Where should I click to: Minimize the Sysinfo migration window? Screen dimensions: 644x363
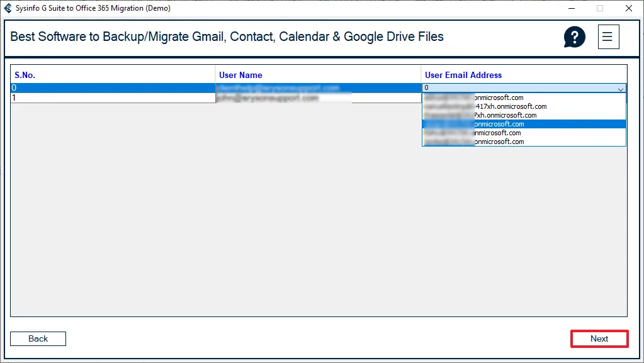(x=572, y=8)
